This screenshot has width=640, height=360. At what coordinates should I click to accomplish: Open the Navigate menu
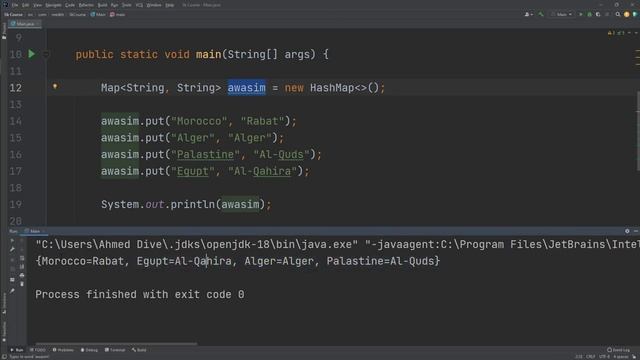pyautogui.click(x=53, y=5)
